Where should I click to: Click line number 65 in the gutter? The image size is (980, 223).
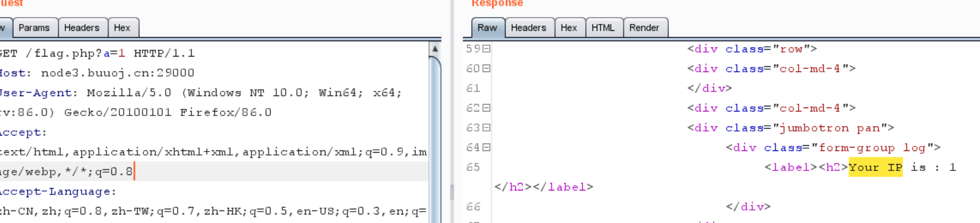(x=473, y=168)
